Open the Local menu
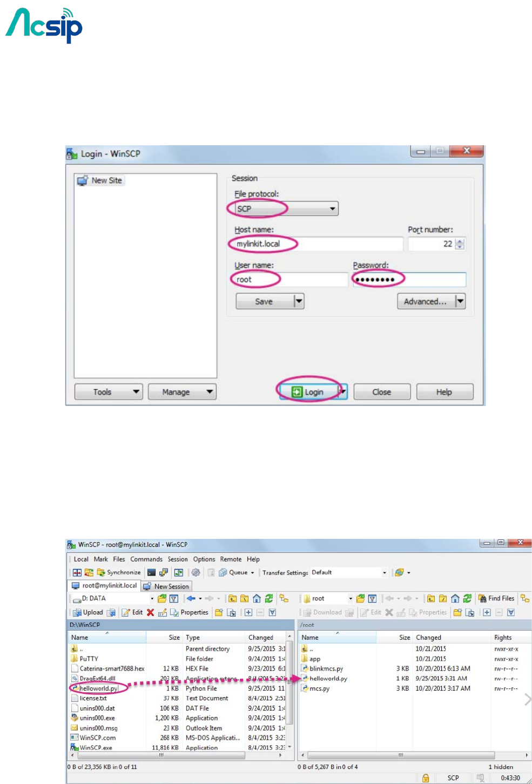This screenshot has height=784, width=532. tap(81, 559)
